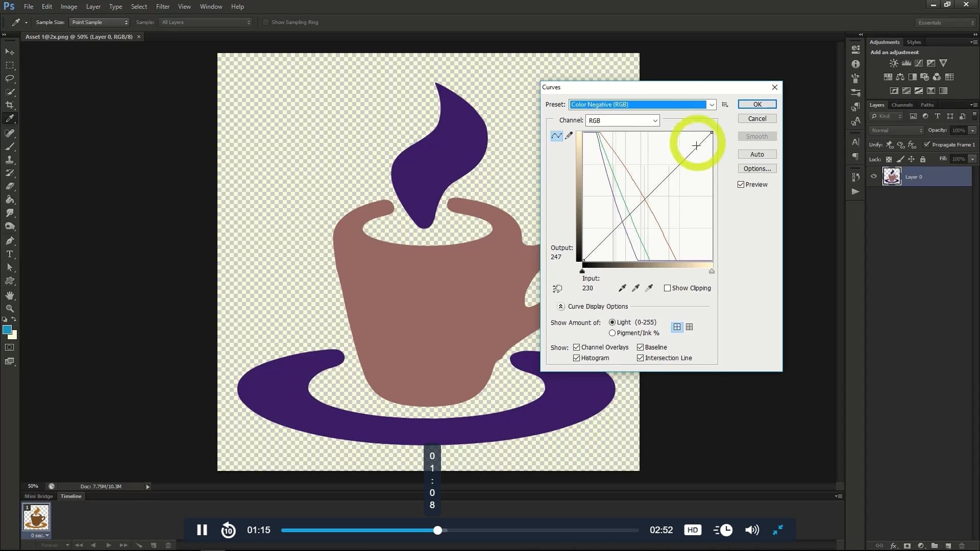
Task: Choose the detailed grid icon in Curves
Action: (690, 327)
